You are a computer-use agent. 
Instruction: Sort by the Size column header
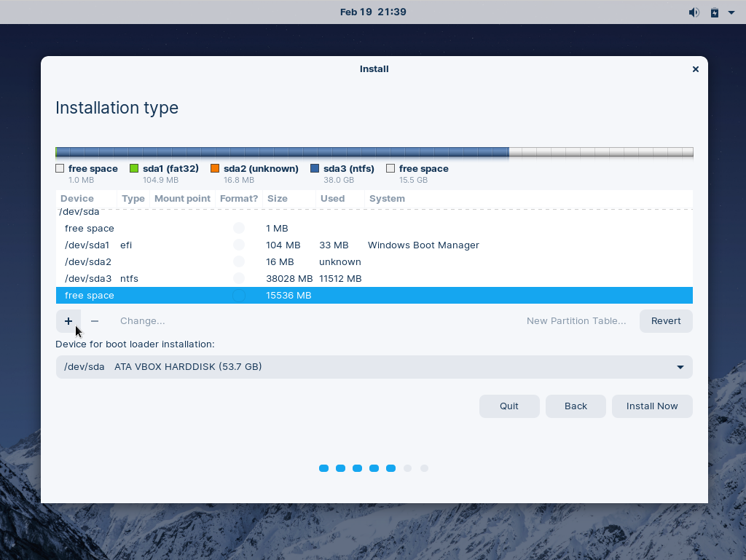pos(278,199)
